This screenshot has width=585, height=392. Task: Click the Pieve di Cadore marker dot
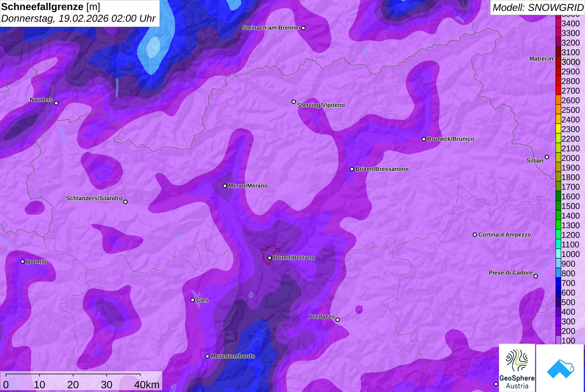tap(536, 276)
